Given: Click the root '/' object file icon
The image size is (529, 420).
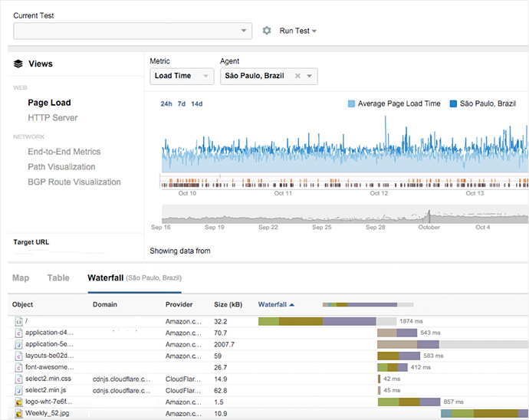Looking at the screenshot, I should [x=18, y=322].
